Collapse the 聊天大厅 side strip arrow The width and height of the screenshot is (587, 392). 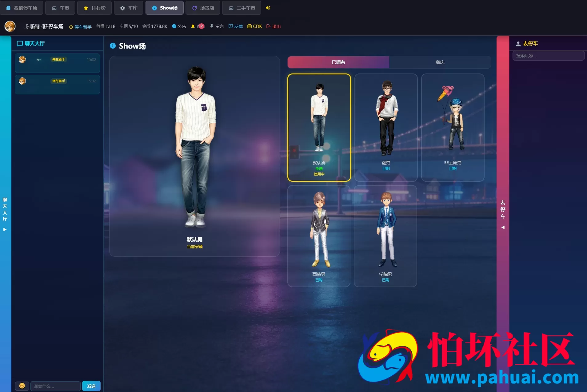click(x=5, y=229)
